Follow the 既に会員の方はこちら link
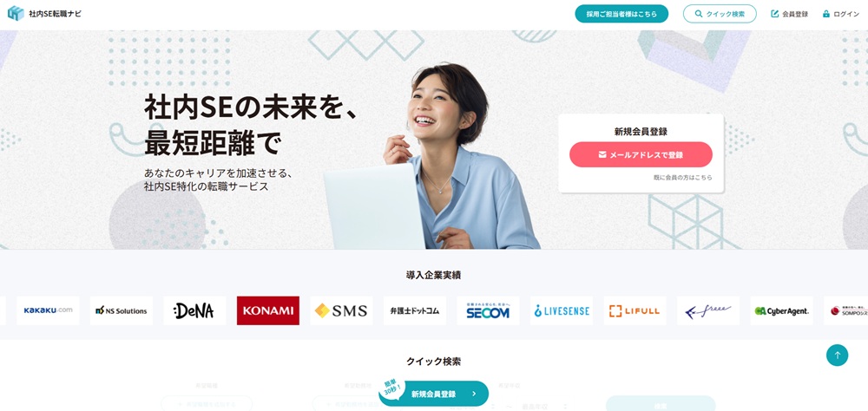The width and height of the screenshot is (868, 411). point(682,178)
